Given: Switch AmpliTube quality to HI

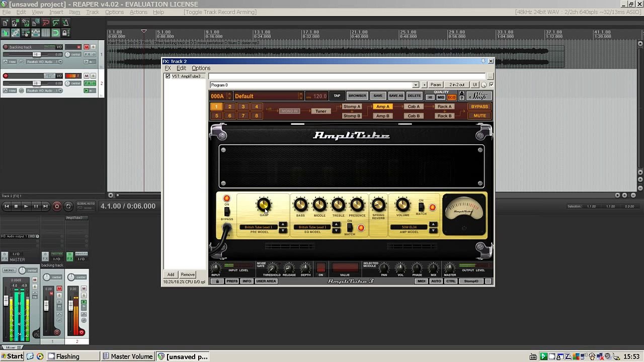Looking at the screenshot, I should click(430, 97).
